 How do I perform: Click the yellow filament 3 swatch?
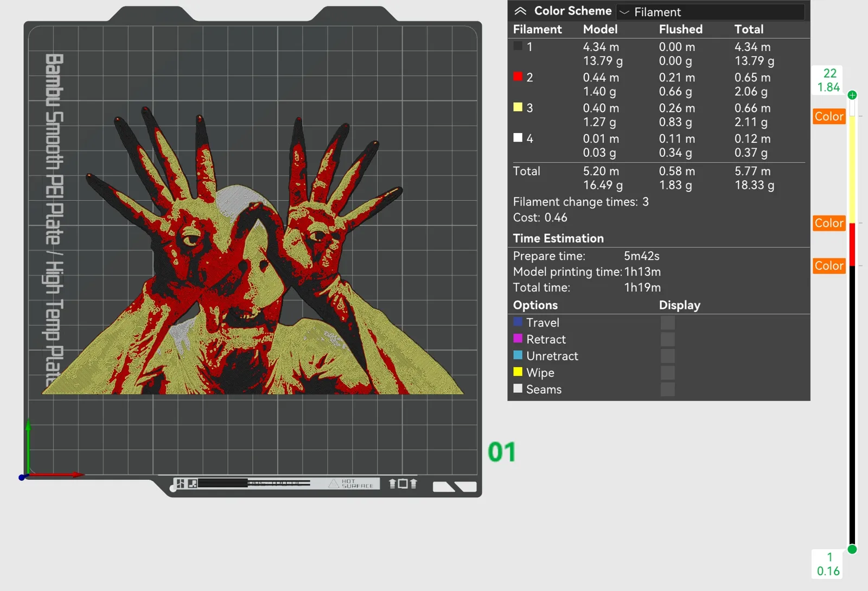518,107
